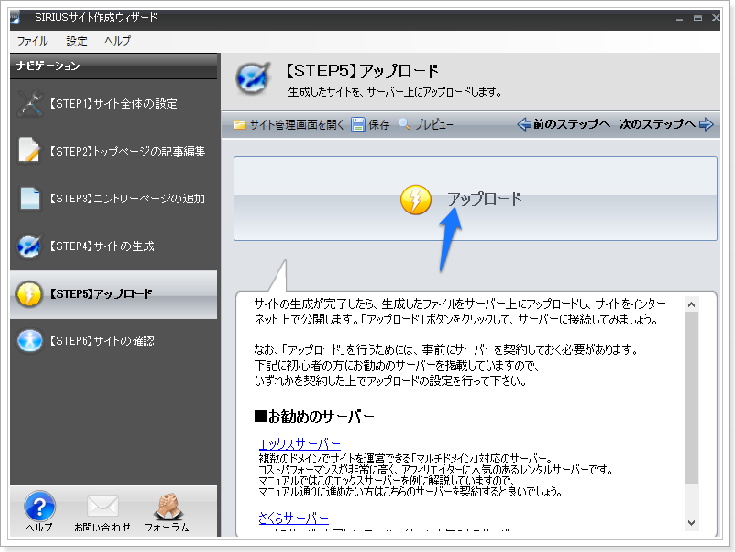
Task: Go to 【STEP3】エントリーページの追加
Action: (114, 198)
